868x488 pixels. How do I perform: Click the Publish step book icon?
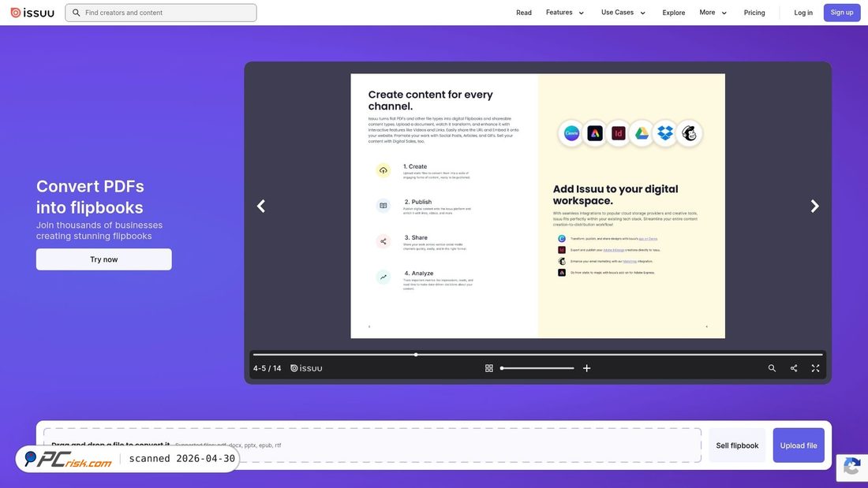383,206
